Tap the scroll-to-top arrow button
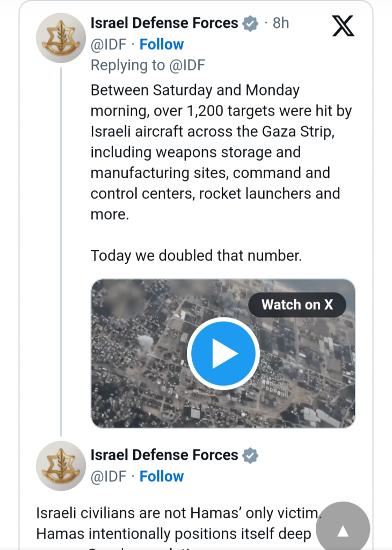Viewport: 392px width, 550px height. tap(343, 529)
